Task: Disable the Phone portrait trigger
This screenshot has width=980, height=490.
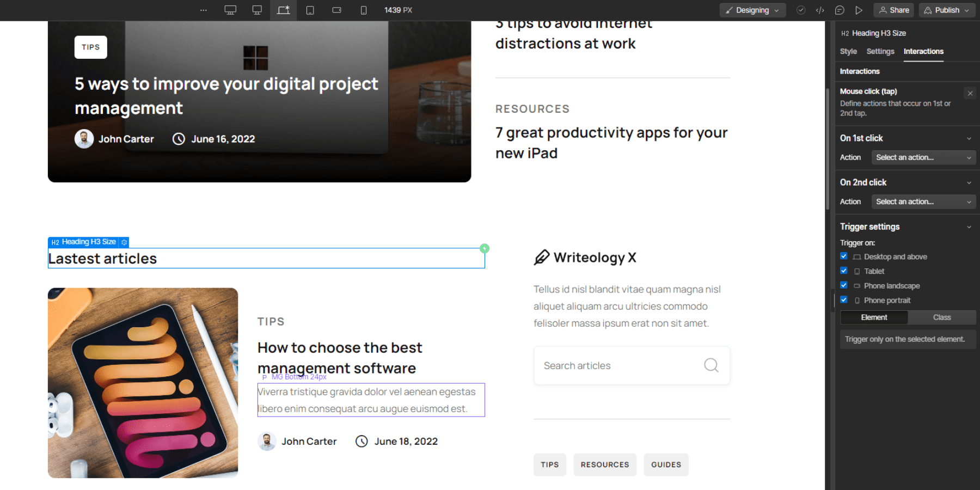Action: tap(844, 299)
